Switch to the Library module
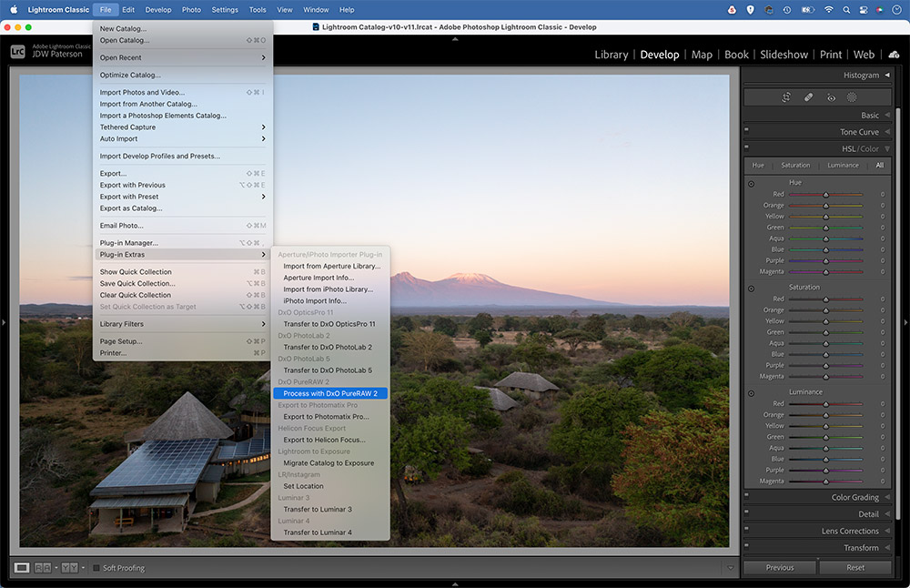 click(x=612, y=55)
